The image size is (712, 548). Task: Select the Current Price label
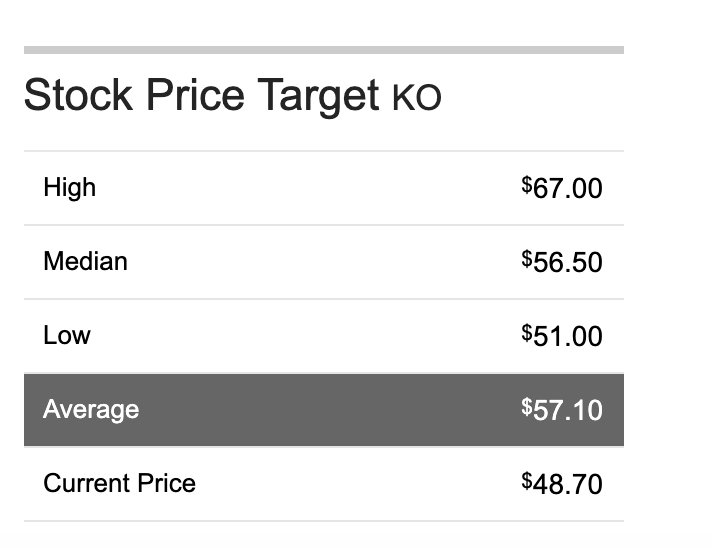(x=119, y=483)
